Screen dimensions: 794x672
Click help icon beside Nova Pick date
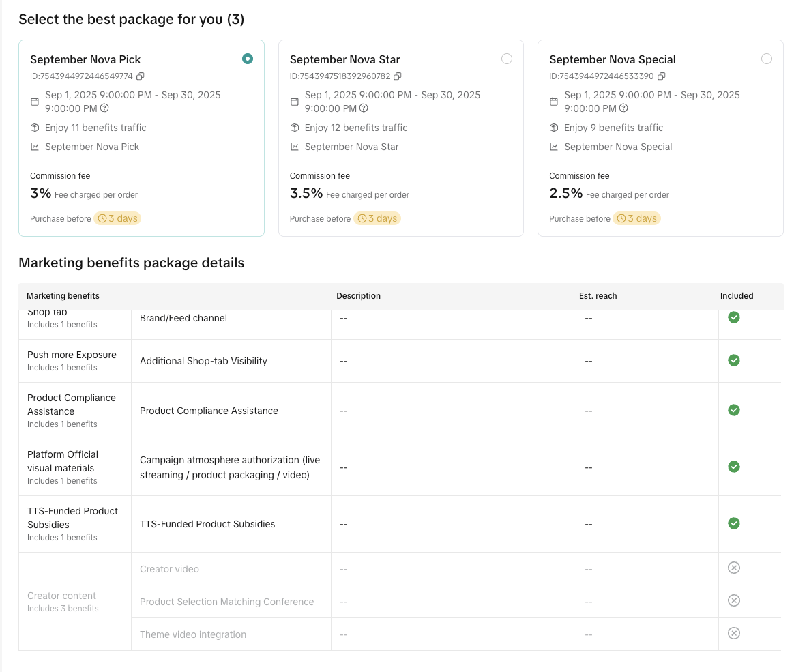[x=104, y=108]
